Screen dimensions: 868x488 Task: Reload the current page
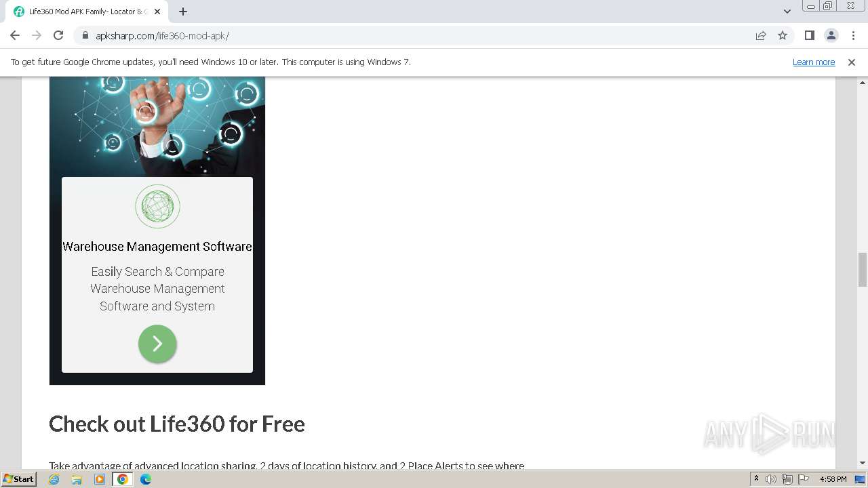coord(58,35)
